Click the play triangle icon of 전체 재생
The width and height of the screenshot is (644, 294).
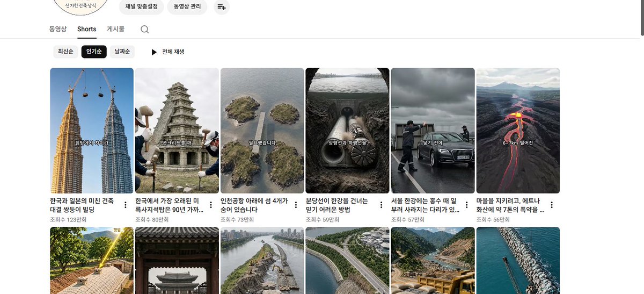(154, 52)
